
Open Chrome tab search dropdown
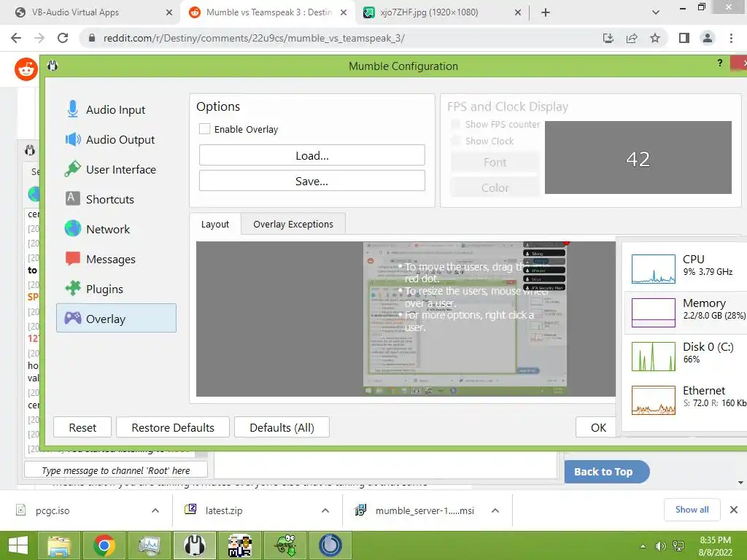pos(656,12)
